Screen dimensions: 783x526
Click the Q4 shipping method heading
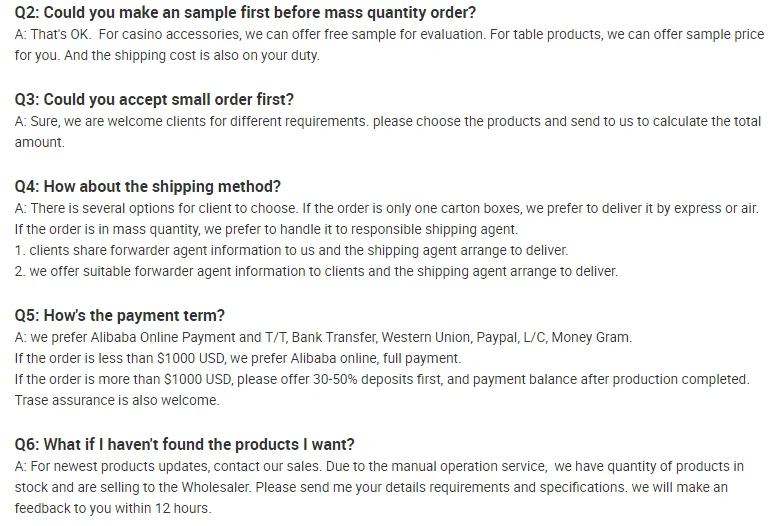pyautogui.click(x=148, y=187)
